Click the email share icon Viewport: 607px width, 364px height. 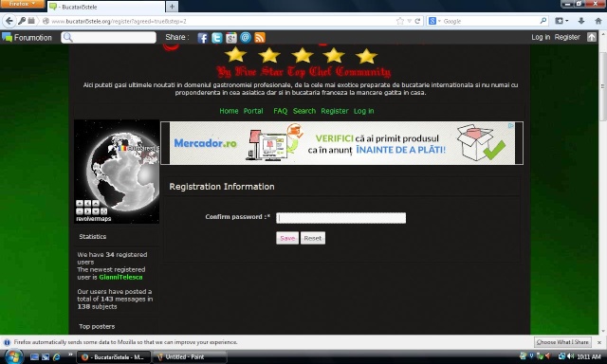click(x=246, y=38)
